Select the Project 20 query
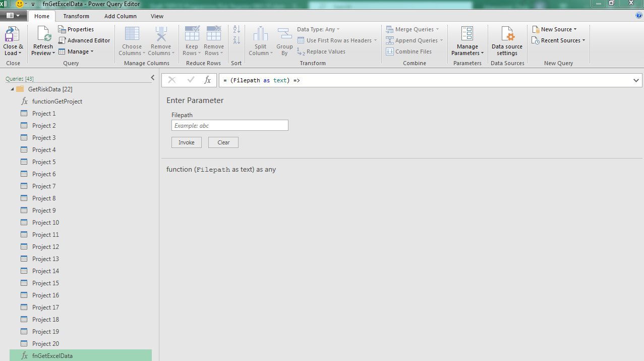Viewport: 644px width, 361px height. coord(81,344)
